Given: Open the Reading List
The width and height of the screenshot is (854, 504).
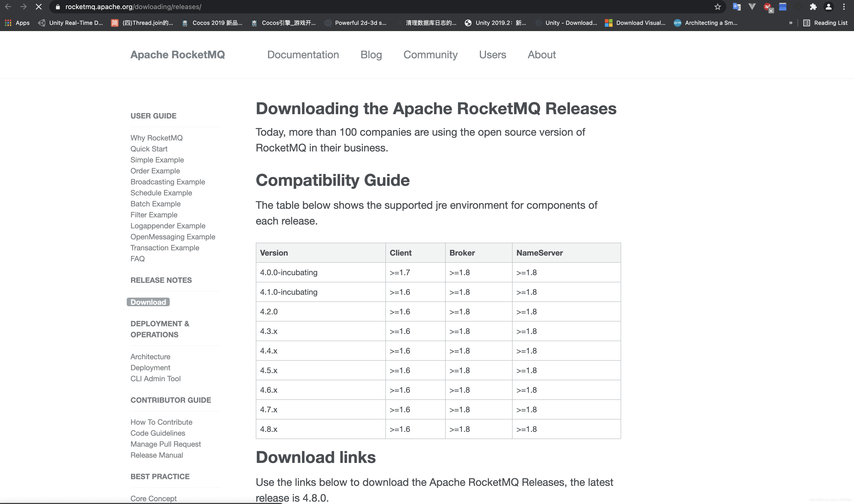Looking at the screenshot, I should coord(825,23).
